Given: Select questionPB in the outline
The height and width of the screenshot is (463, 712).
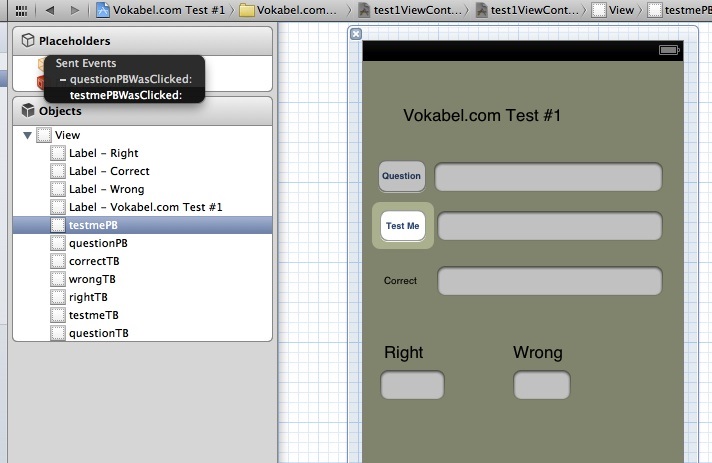Looking at the screenshot, I should coord(143,243).
